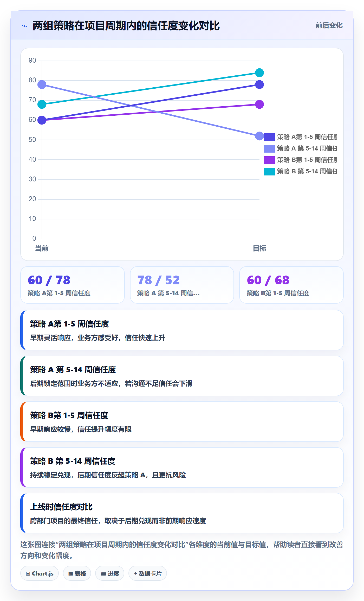Image resolution: width=364 pixels, height=601 pixels.
Task: Open the 策略 B第 1-5 周信任度 detail card
Action: 182,422
